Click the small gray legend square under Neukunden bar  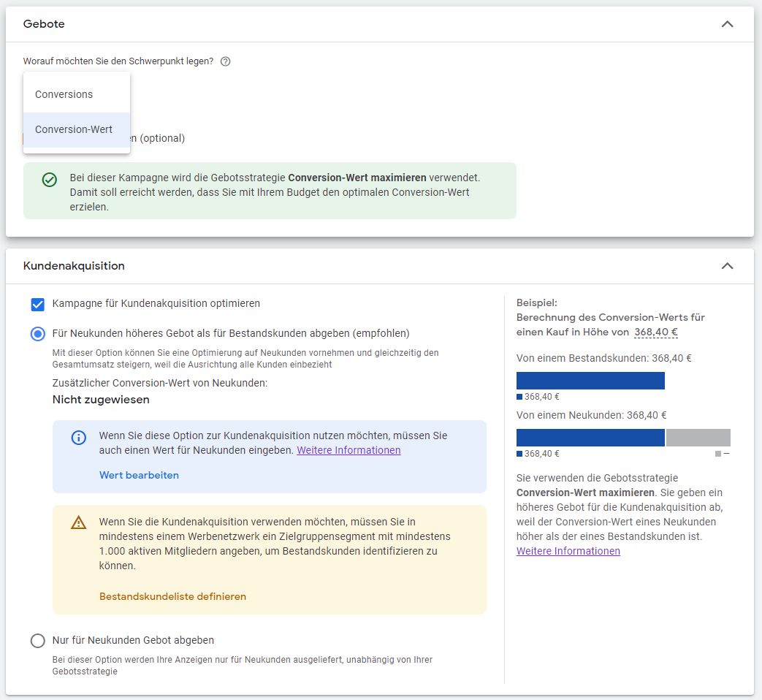[x=718, y=454]
